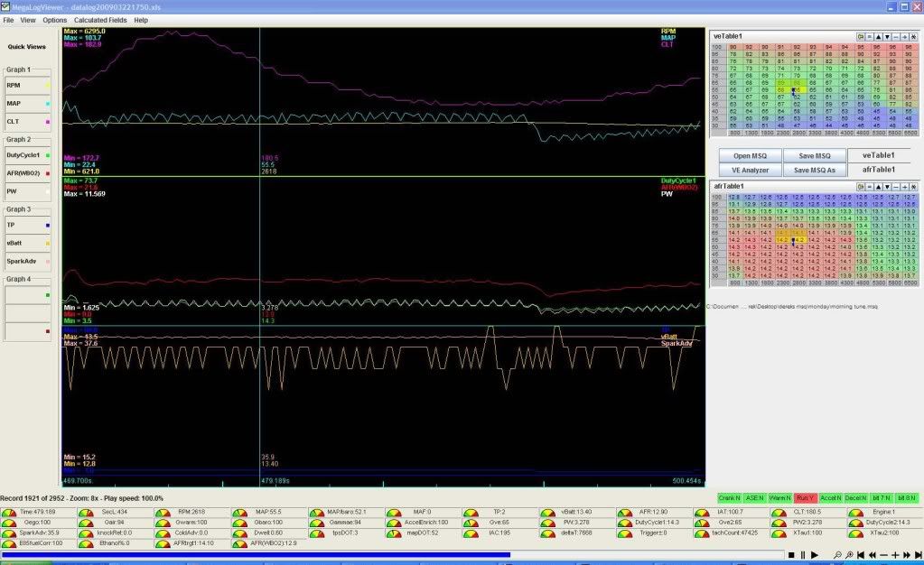
Task: Click the up arrow icon in afrTable1 toolbar
Action: point(878,186)
